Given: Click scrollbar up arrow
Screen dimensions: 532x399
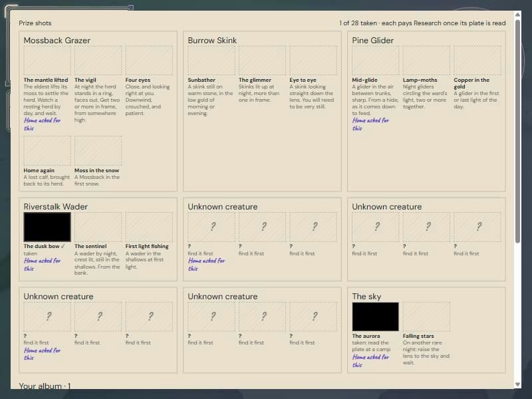Looking at the screenshot, I should (517, 15).
